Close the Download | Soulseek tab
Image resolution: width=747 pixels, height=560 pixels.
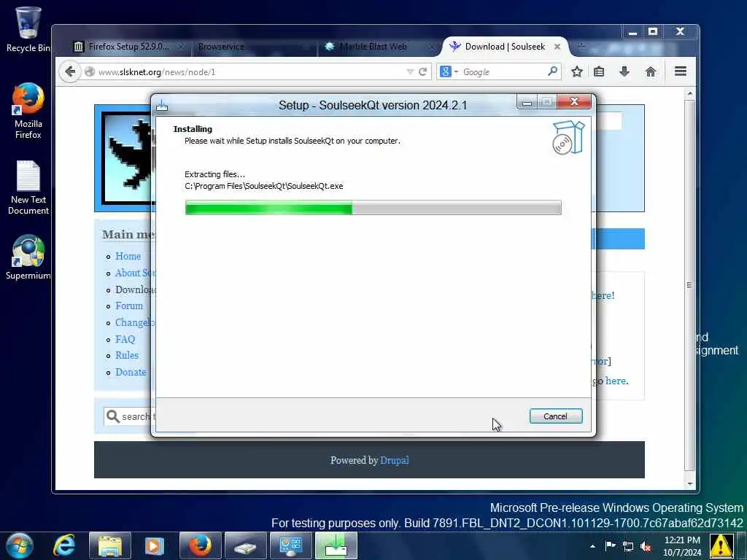pyautogui.click(x=557, y=47)
